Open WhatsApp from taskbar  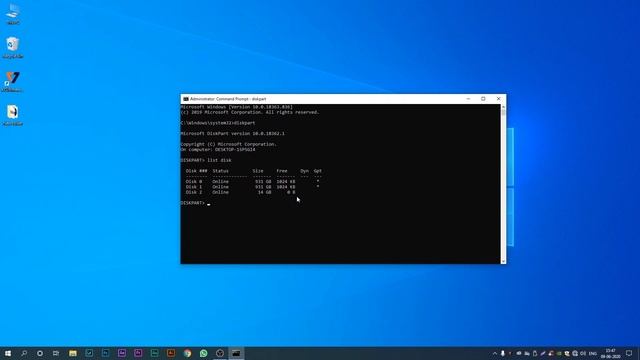pyautogui.click(x=203, y=353)
